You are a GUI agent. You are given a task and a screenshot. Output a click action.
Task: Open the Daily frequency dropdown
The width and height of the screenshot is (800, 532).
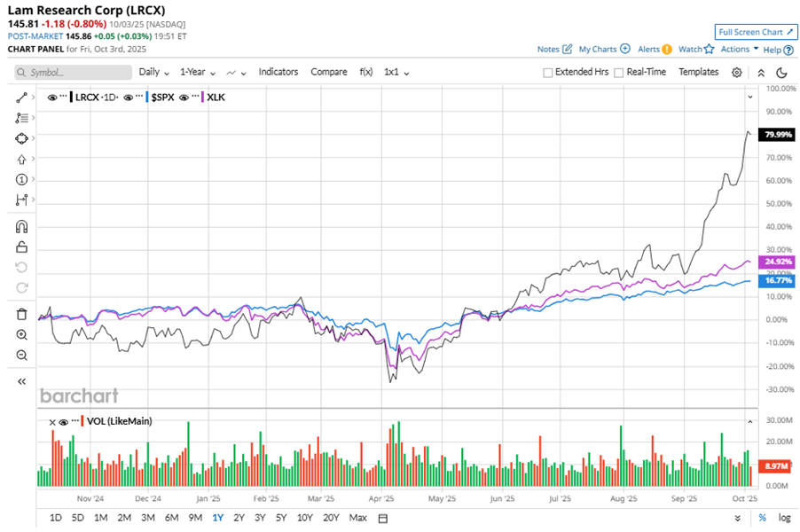coord(153,72)
